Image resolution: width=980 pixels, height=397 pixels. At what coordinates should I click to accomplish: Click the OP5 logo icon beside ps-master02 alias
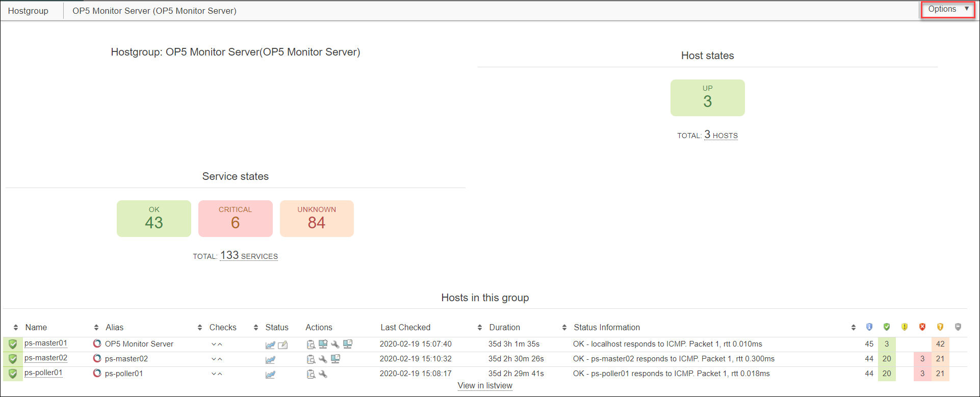(x=97, y=358)
